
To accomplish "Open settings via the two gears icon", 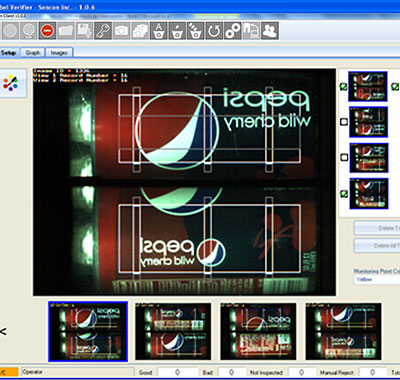I will 233,31.
